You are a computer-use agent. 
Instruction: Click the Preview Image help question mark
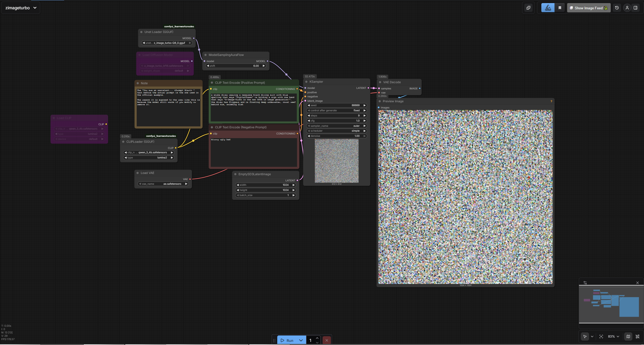(x=551, y=101)
